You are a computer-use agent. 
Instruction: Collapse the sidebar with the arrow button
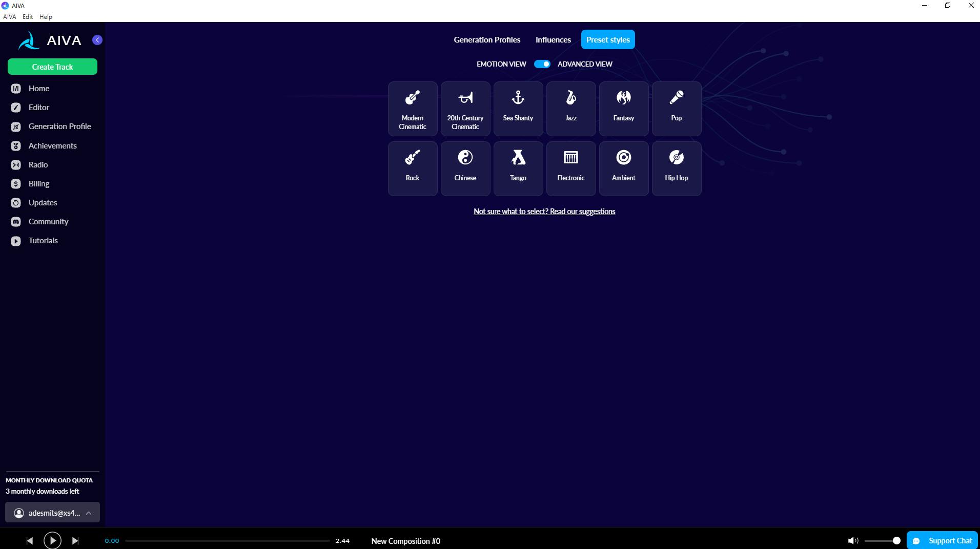(97, 40)
